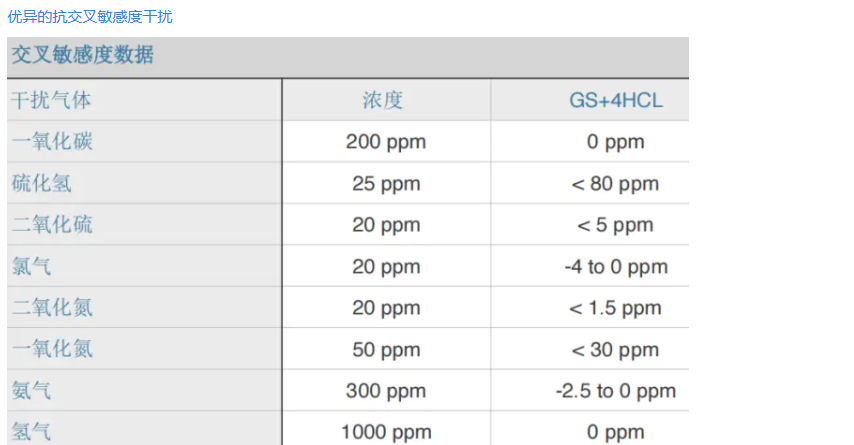The image size is (854, 445).
Task: Click the GS+4HCL column header
Action: pyautogui.click(x=616, y=100)
